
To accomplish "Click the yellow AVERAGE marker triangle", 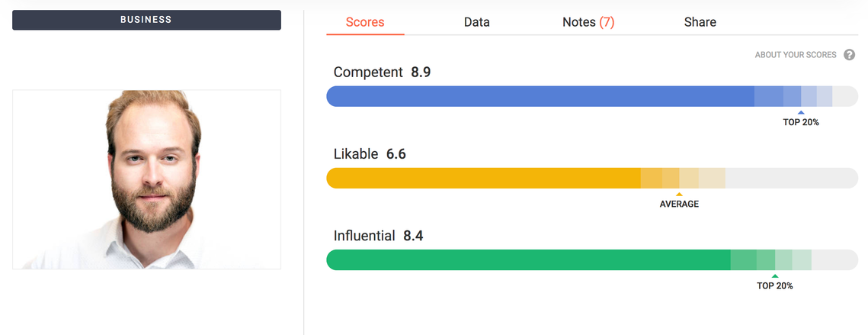I will (x=679, y=194).
